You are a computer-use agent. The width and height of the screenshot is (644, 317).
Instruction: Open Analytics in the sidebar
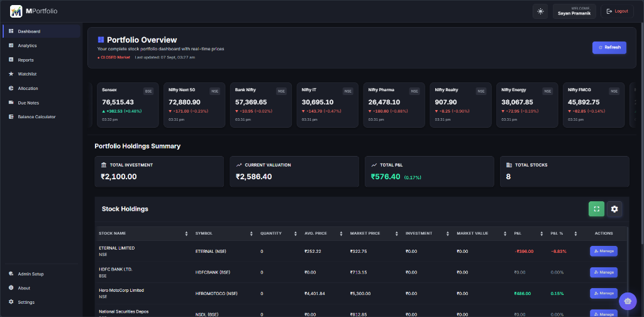coord(42,45)
